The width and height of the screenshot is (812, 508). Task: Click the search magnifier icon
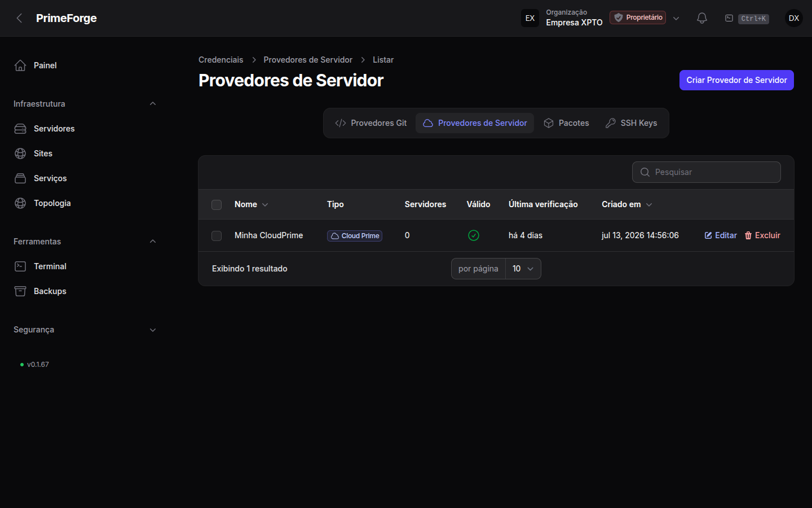click(645, 172)
